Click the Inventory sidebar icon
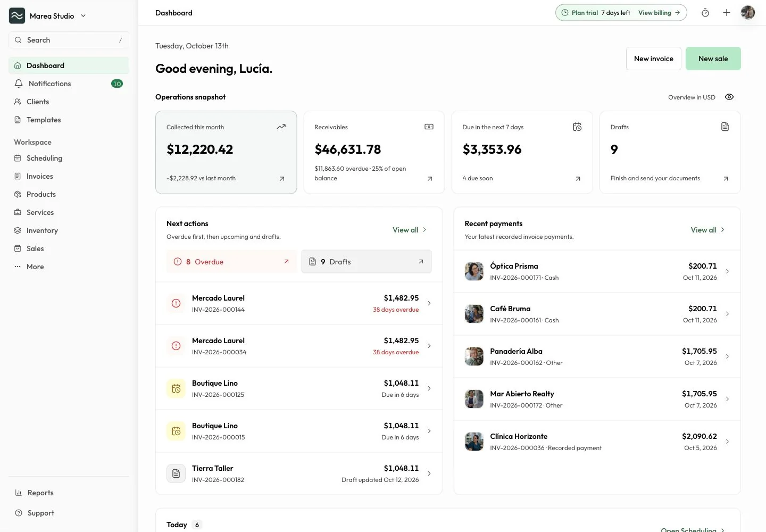The height and width of the screenshot is (532, 766). (18, 230)
